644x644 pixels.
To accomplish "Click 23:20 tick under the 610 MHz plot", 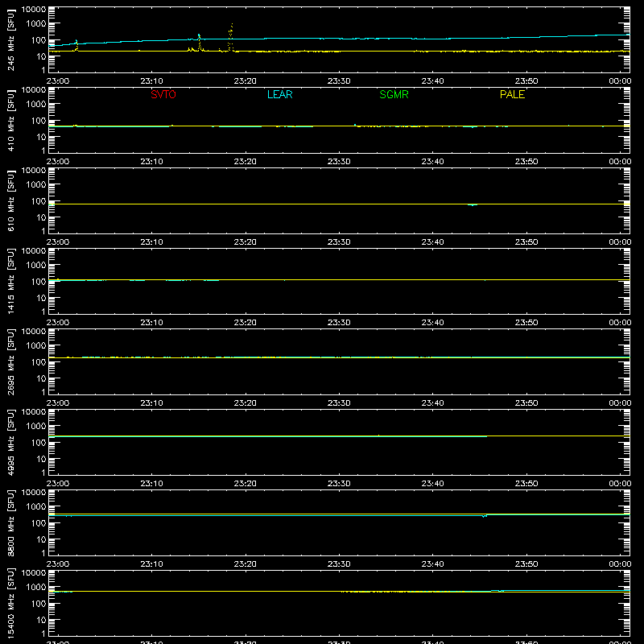I will 246,242.
